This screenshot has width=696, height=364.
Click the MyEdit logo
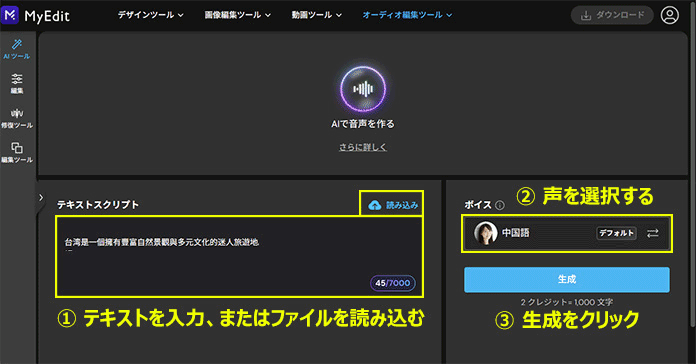point(35,16)
